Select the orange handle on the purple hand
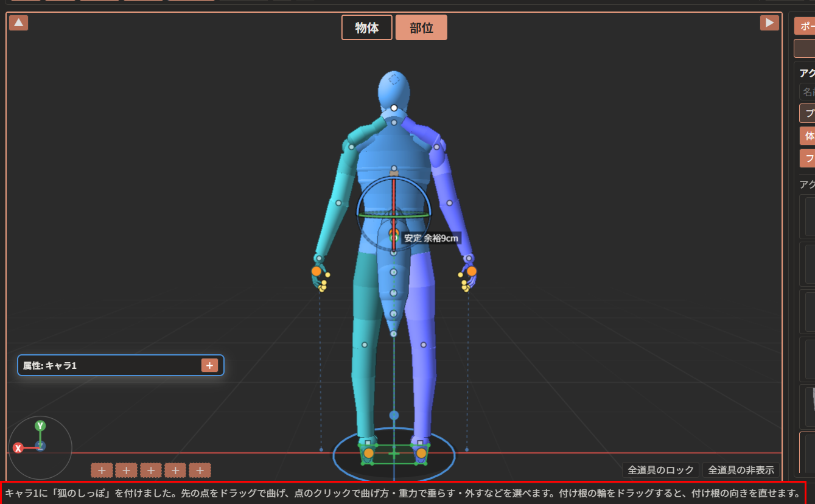This screenshot has height=504, width=815. [471, 271]
